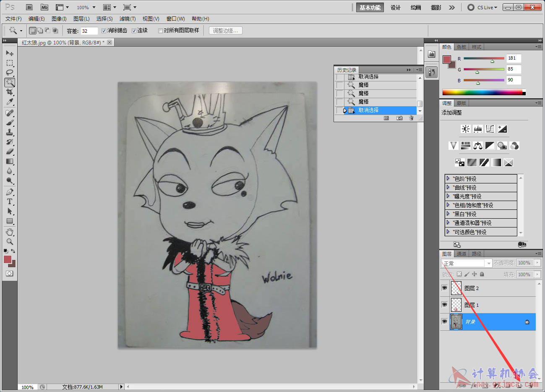545x392 pixels.
Task: Delete current state in History panel
Action: pyautogui.click(x=411, y=118)
